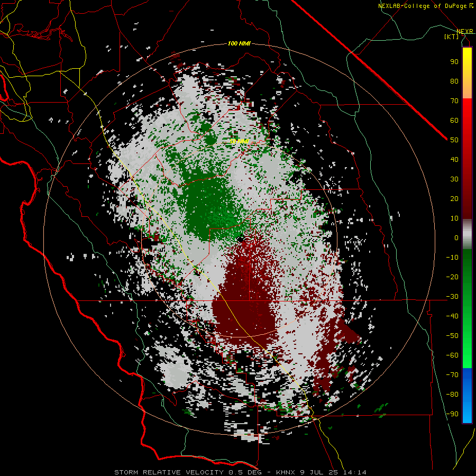Click the -90 value on velocity scale
The image size is (476, 476).
452,414
